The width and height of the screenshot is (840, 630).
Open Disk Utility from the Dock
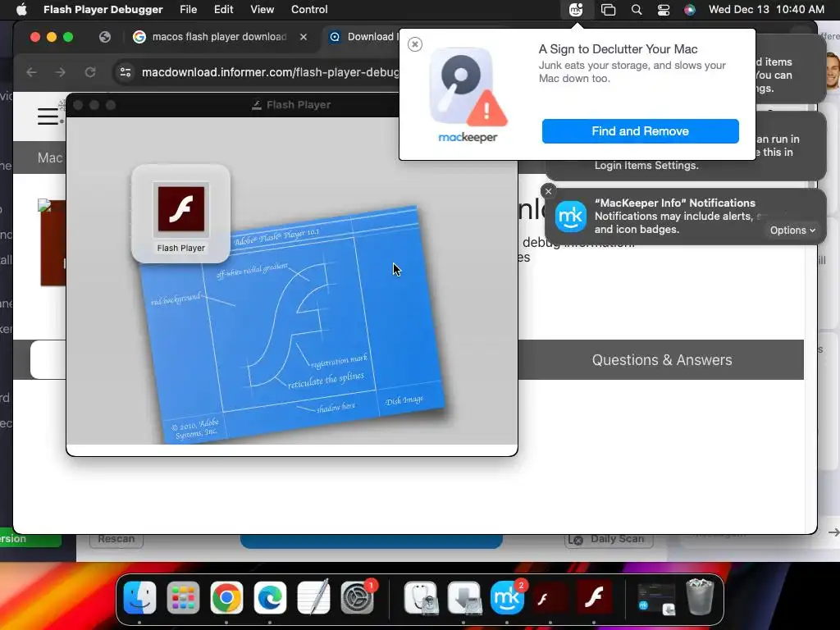coord(421,598)
